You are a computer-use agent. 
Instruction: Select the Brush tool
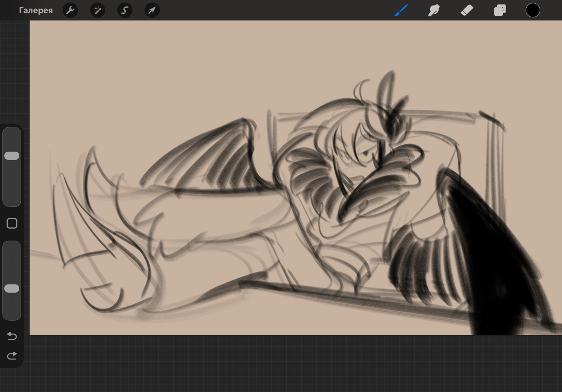tap(401, 10)
